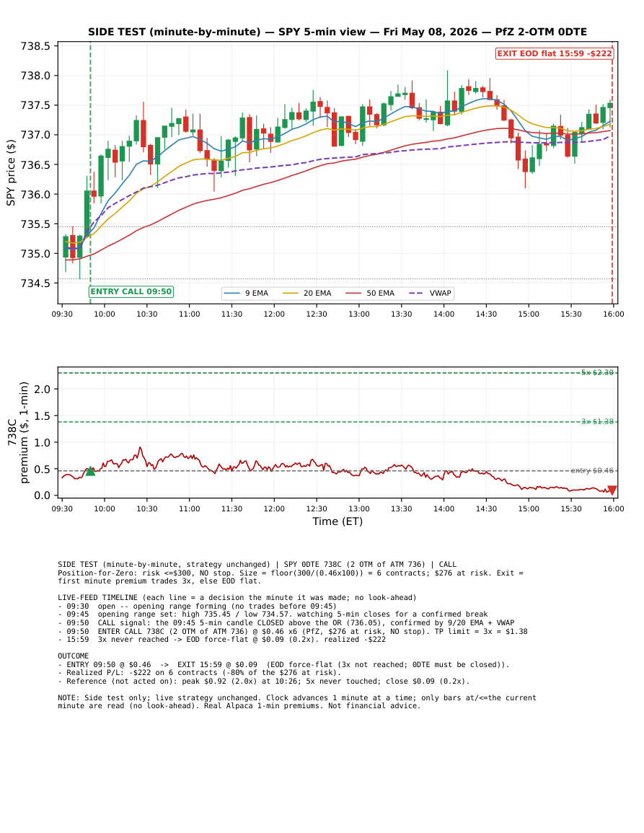
Task: Click the 16:00 tick under the SPY price chart
Action: (614, 314)
